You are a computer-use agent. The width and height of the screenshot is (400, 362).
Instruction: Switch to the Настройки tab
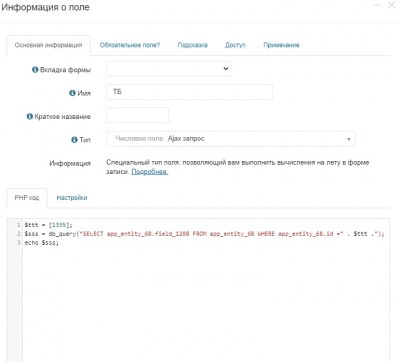coord(72,198)
